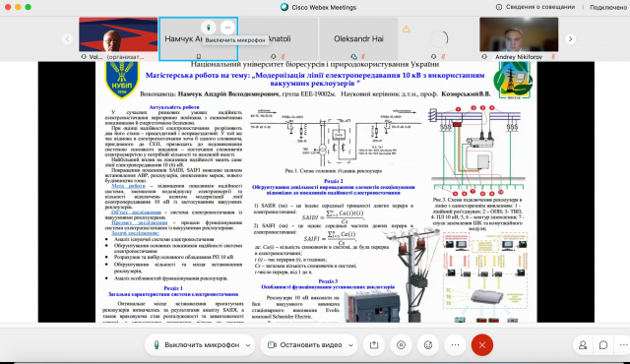
Task: Open video options arrow beside Остановить видео
Action: tap(351, 345)
